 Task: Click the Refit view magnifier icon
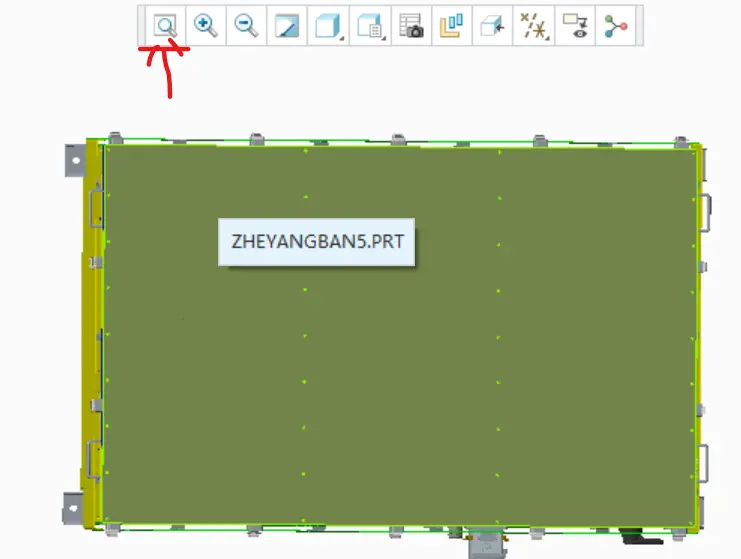click(165, 26)
